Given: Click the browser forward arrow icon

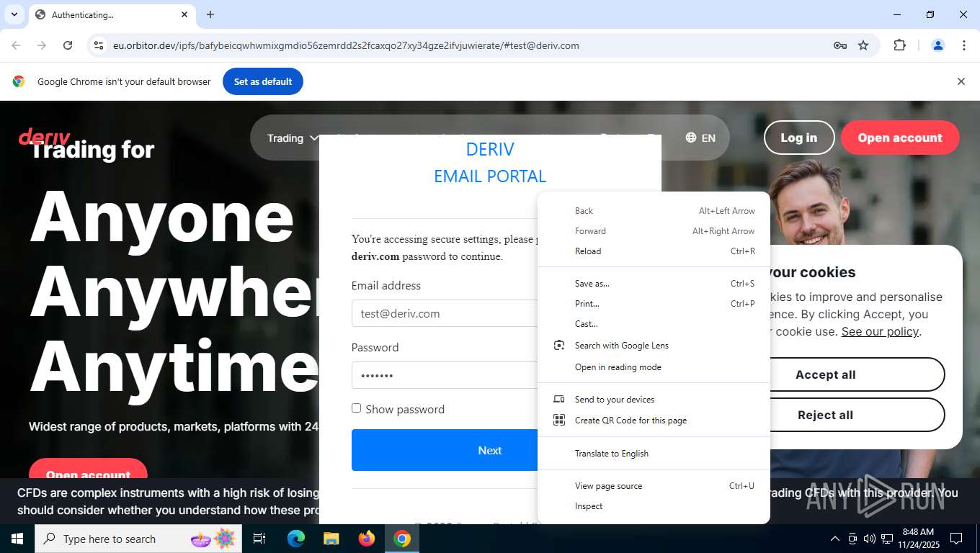Looking at the screenshot, I should [42, 45].
